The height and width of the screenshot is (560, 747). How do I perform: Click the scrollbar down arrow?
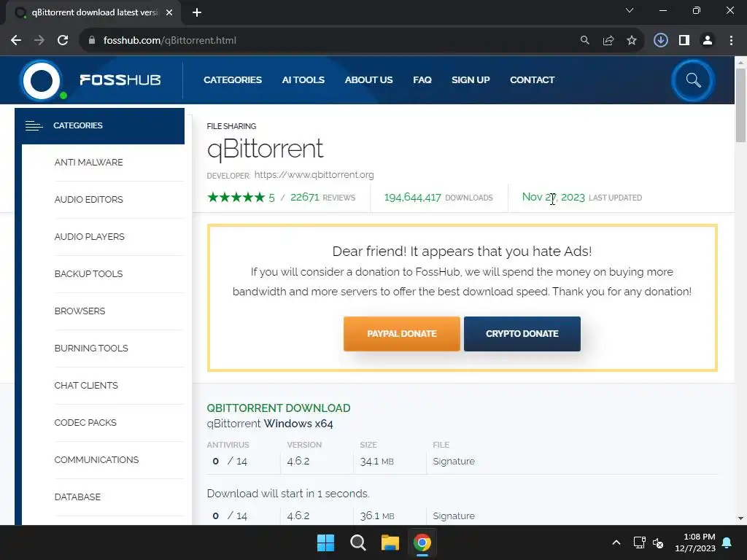click(x=740, y=518)
